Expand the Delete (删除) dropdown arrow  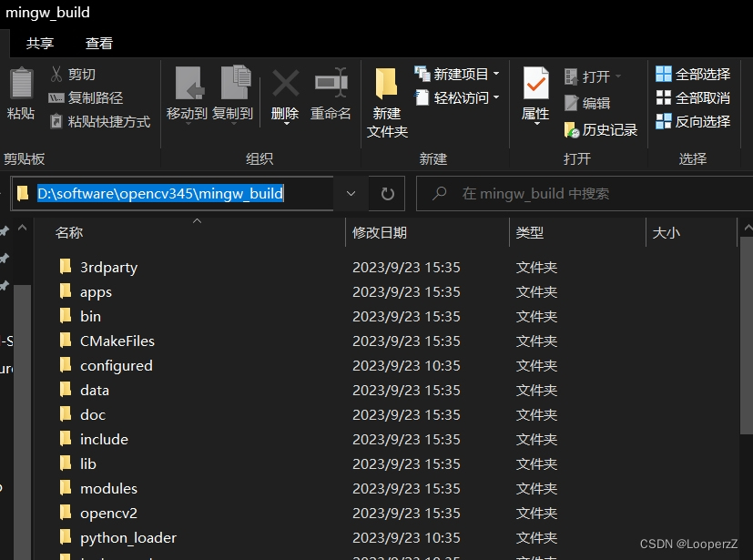286,124
